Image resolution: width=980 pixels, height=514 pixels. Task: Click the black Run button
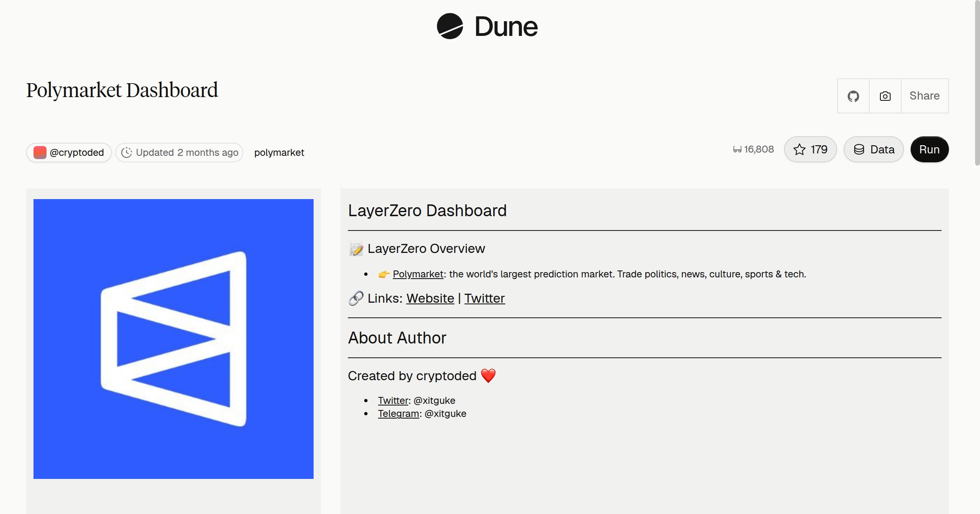[929, 149]
